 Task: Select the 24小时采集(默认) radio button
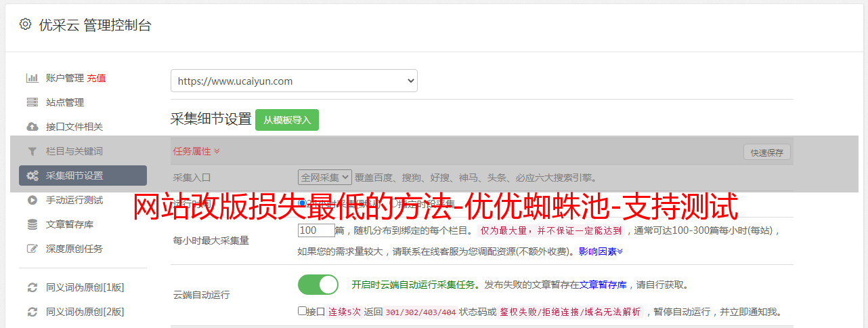(303, 203)
